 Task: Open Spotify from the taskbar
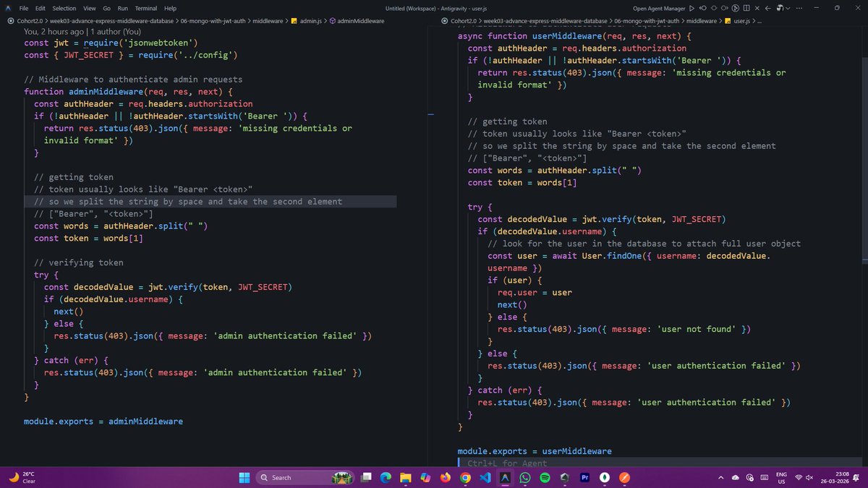[x=545, y=477]
